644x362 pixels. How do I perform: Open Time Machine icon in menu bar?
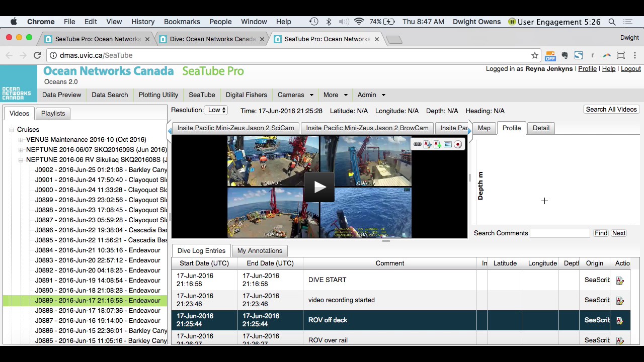[313, 22]
